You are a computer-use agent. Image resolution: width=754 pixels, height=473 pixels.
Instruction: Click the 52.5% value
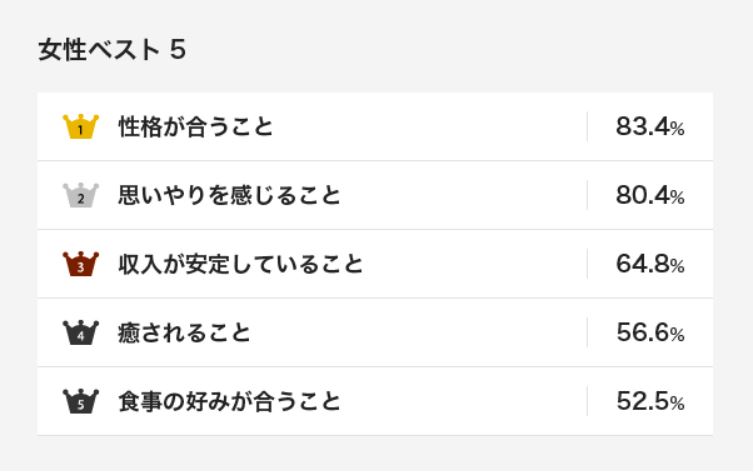[650, 402]
